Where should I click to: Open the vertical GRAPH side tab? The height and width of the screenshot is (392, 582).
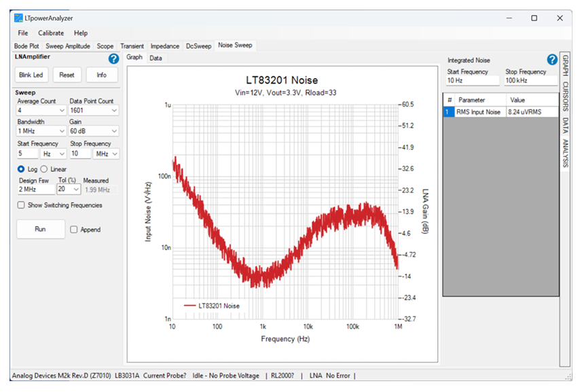coord(565,66)
